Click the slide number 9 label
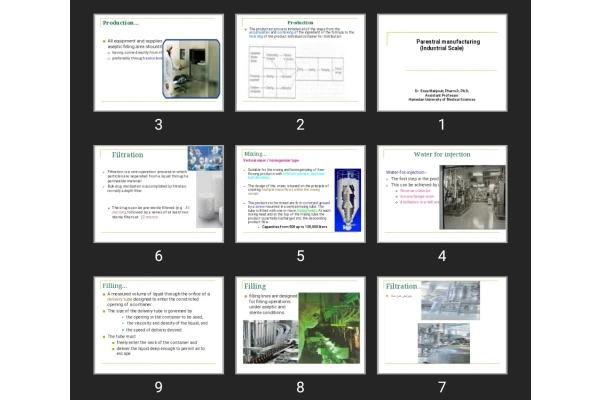Image resolution: width=600 pixels, height=400 pixels. tap(158, 386)
